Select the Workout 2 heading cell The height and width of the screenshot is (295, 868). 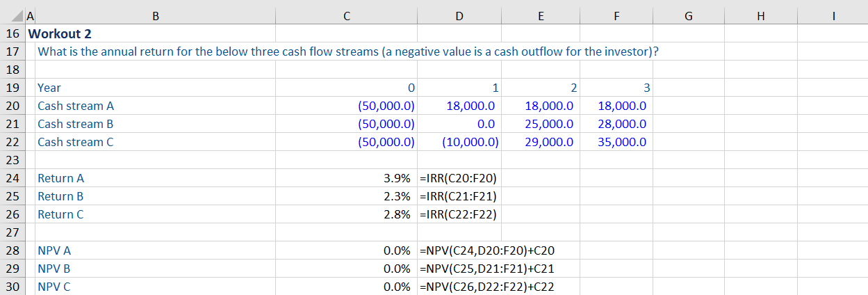[60, 33]
